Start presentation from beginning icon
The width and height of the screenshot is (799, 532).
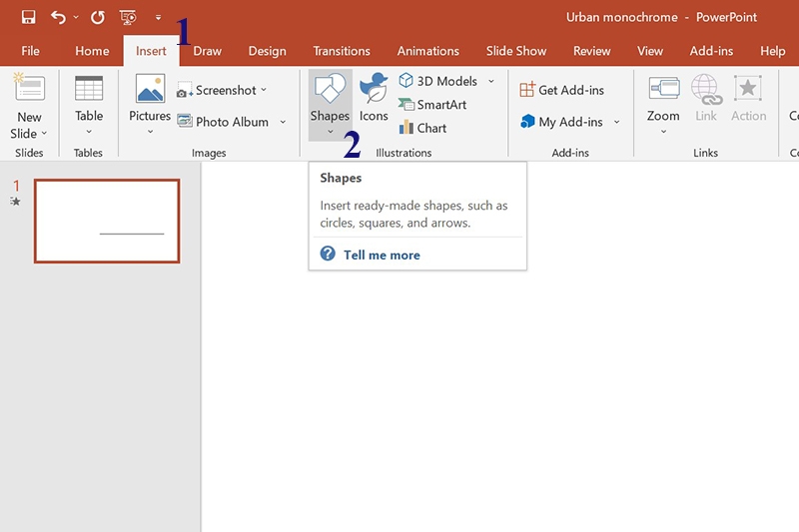128,17
